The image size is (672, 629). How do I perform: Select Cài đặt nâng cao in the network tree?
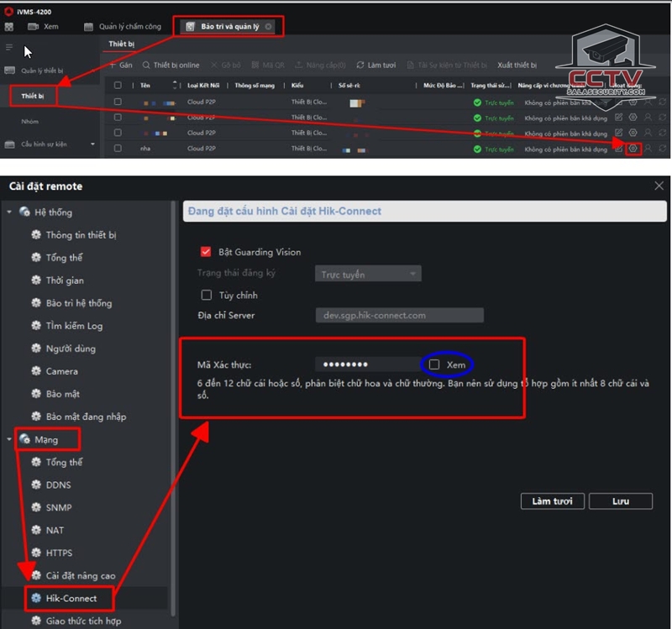click(x=80, y=576)
